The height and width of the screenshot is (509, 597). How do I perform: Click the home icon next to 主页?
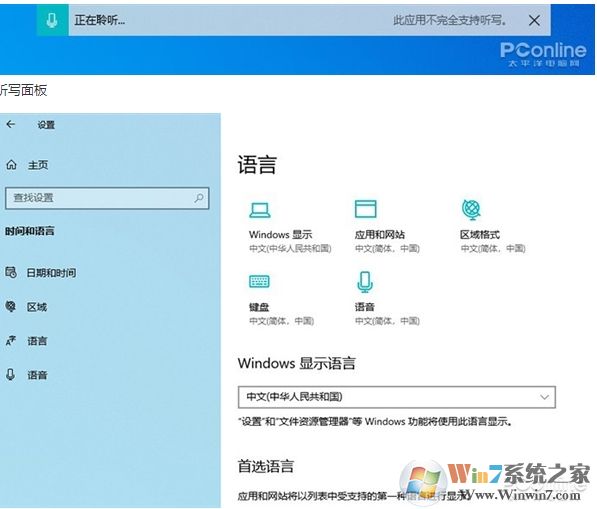pyautogui.click(x=11, y=165)
